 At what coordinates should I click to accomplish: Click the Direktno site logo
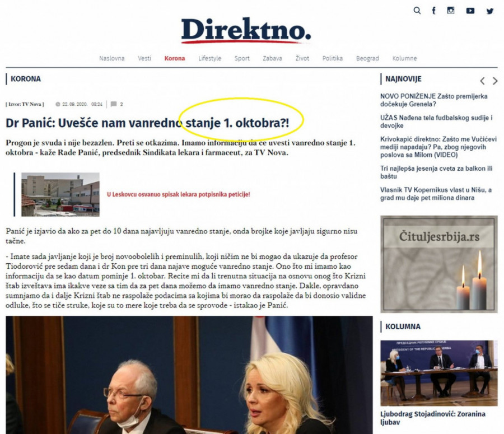tap(245, 30)
